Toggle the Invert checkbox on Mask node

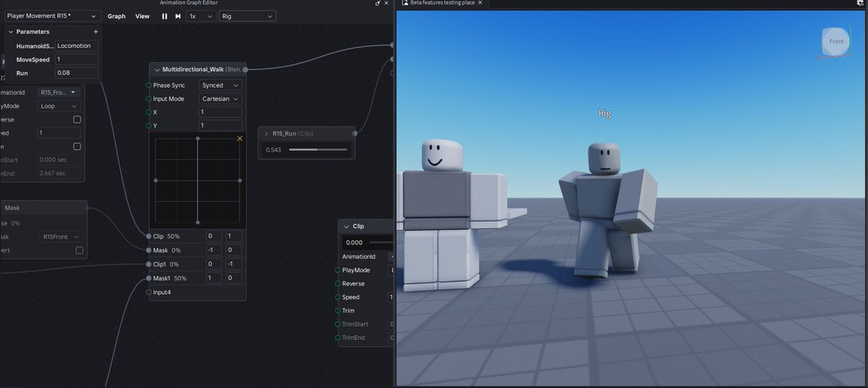[x=80, y=250]
